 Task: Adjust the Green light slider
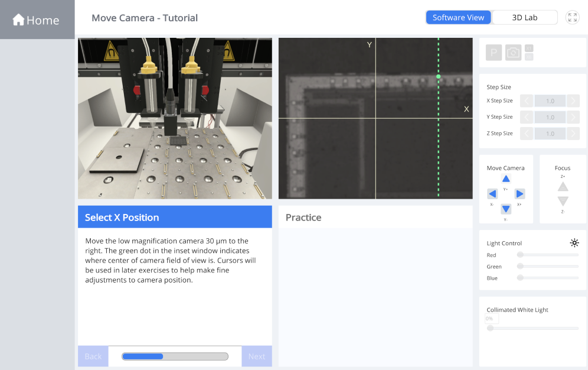pyautogui.click(x=549, y=267)
